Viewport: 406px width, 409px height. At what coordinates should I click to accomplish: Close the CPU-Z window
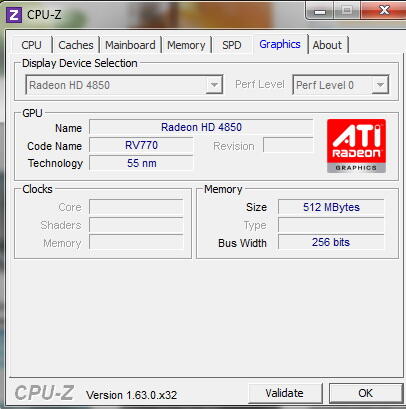pyautogui.click(x=383, y=11)
